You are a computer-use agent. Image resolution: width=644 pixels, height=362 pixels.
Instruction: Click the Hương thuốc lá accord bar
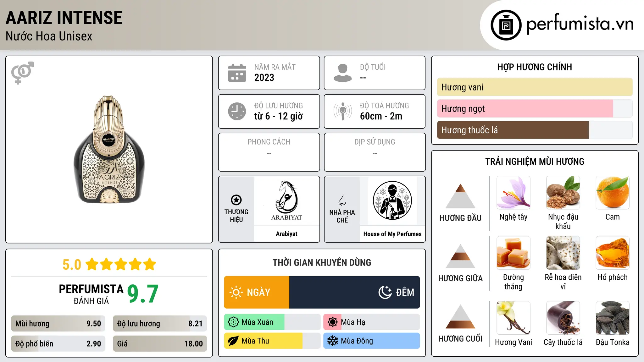click(x=535, y=130)
